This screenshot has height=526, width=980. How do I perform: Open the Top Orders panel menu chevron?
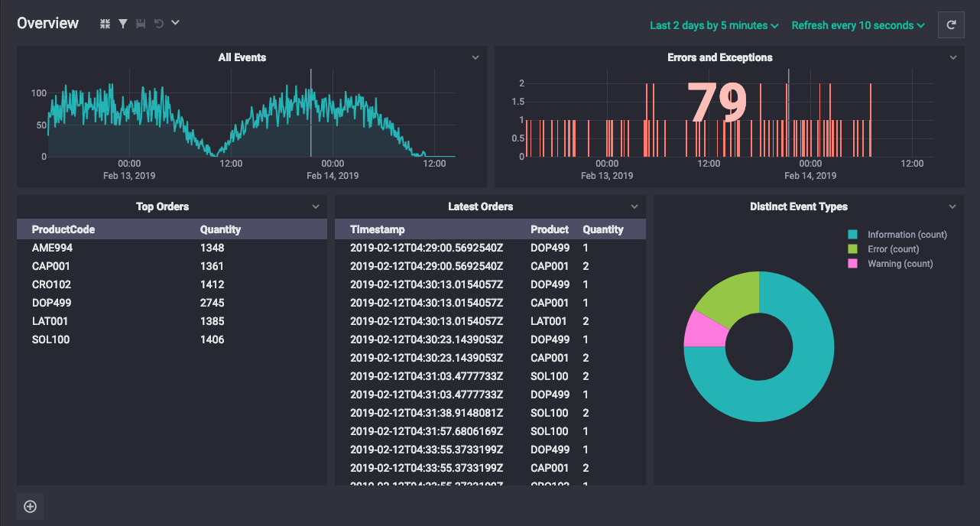316,206
